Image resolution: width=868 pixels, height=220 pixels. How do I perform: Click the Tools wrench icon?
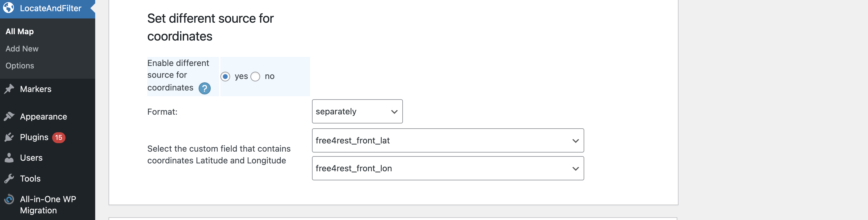tap(9, 178)
